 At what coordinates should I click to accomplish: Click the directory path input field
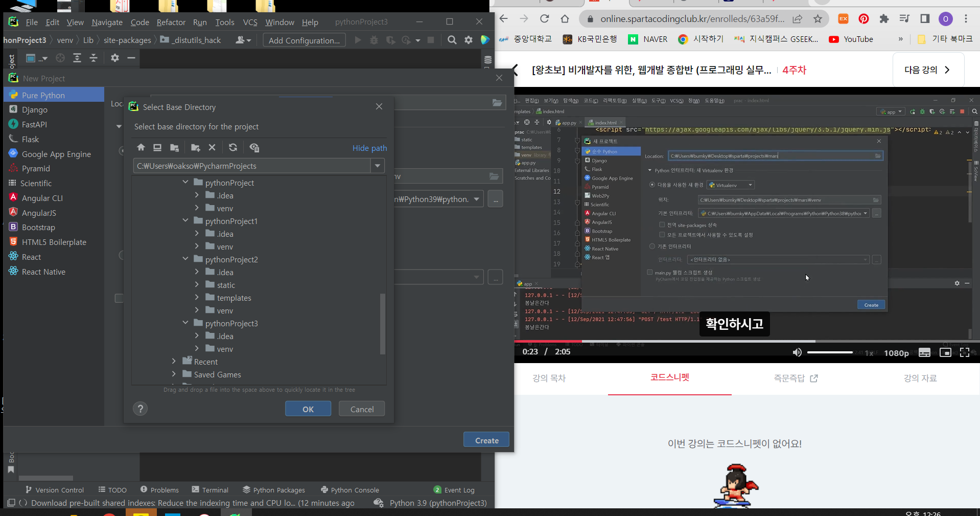pos(252,166)
